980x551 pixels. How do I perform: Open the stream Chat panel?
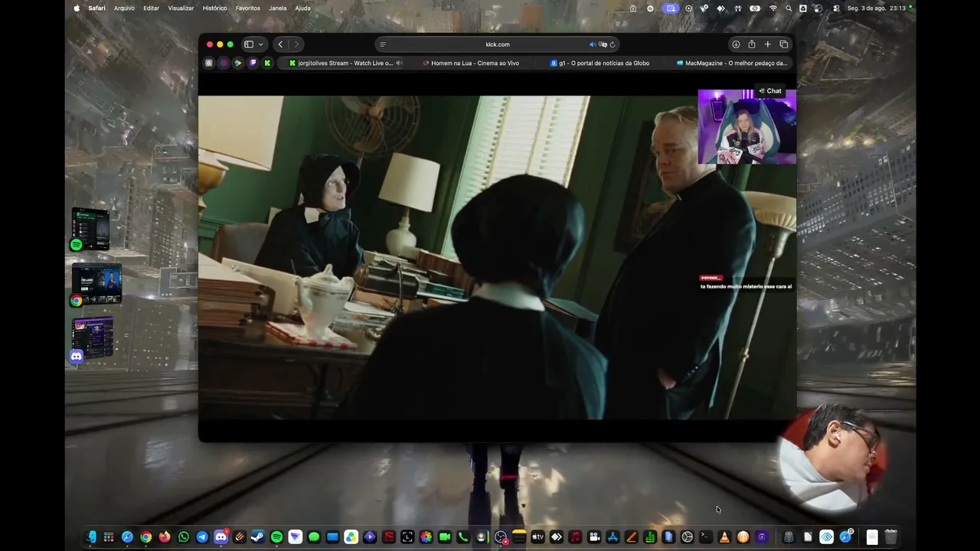tap(770, 91)
